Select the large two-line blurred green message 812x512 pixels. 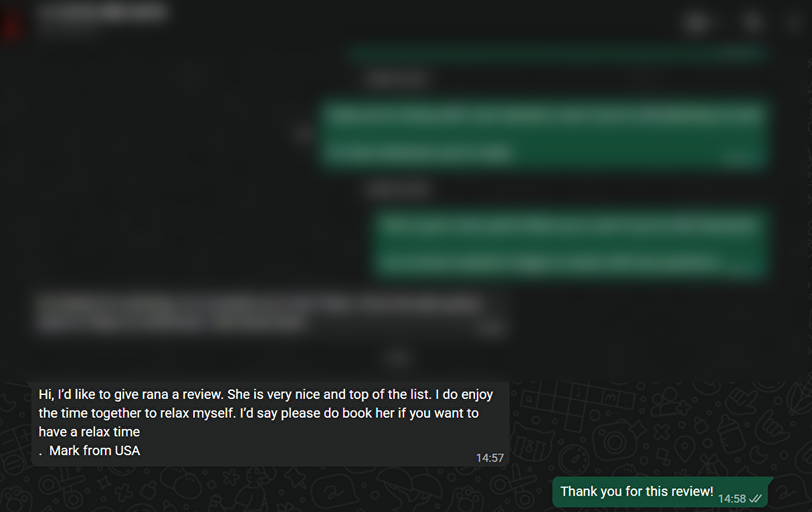tap(543, 134)
